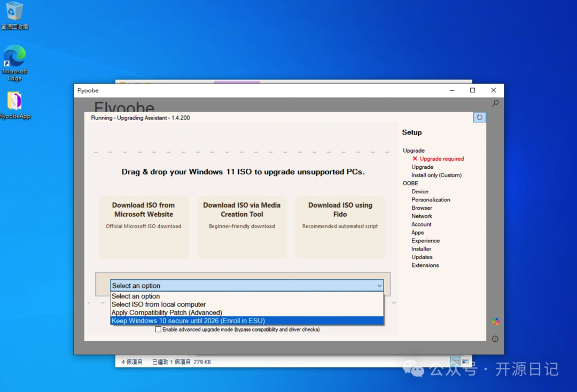Viewport: 577px width, 392px height.
Task: Click Download ISO from Microsoft Website
Action: 143,226
